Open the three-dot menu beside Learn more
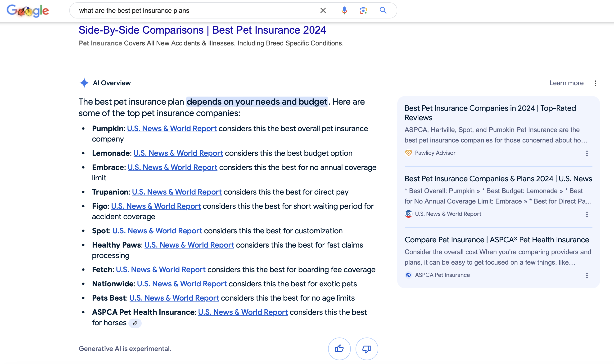 (596, 83)
